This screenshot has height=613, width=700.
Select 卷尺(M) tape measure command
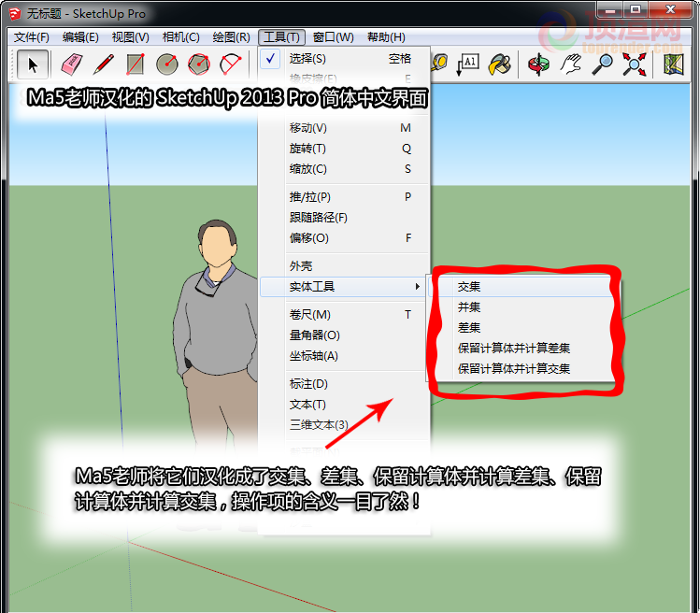[344, 315]
